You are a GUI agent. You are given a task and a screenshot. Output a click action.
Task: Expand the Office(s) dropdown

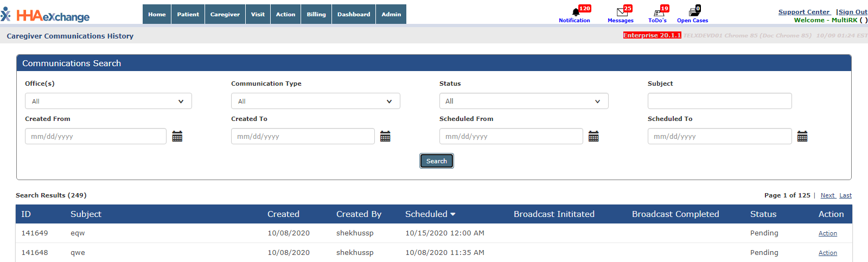point(108,101)
